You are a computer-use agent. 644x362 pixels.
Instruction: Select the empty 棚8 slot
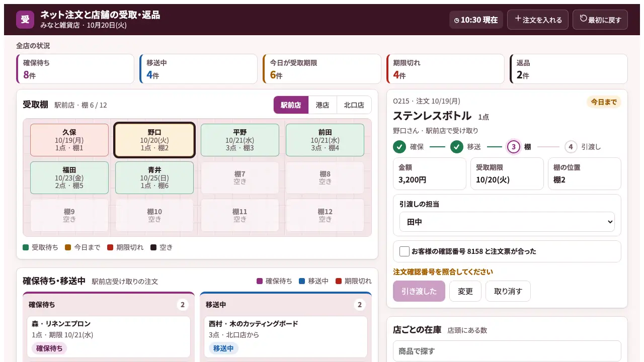click(325, 177)
